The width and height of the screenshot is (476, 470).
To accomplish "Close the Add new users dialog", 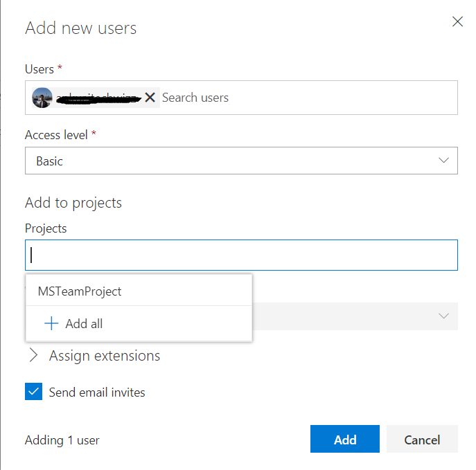I will click(x=457, y=21).
